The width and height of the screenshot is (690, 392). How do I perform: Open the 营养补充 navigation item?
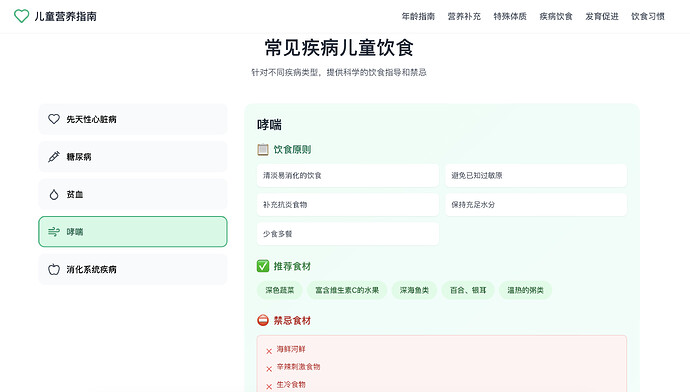coord(464,16)
